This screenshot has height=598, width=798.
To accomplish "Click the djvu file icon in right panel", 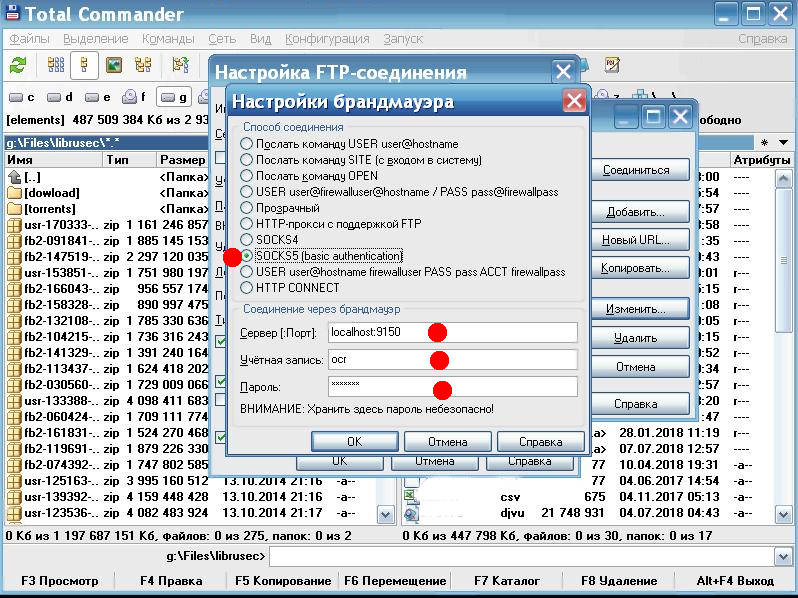I will click(x=411, y=513).
